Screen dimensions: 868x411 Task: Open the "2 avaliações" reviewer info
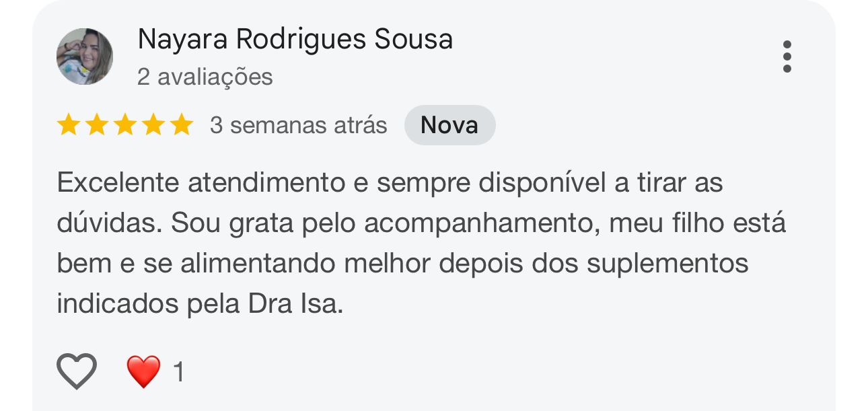205,77
